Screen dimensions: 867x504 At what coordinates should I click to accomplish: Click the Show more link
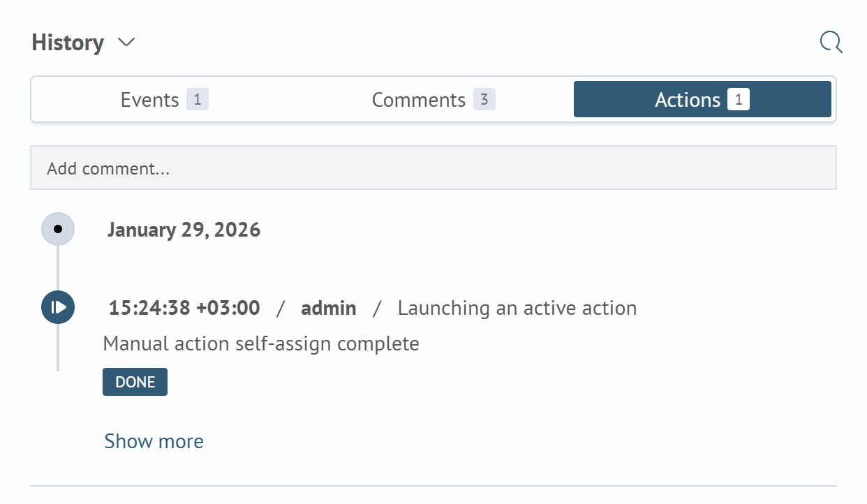click(154, 441)
